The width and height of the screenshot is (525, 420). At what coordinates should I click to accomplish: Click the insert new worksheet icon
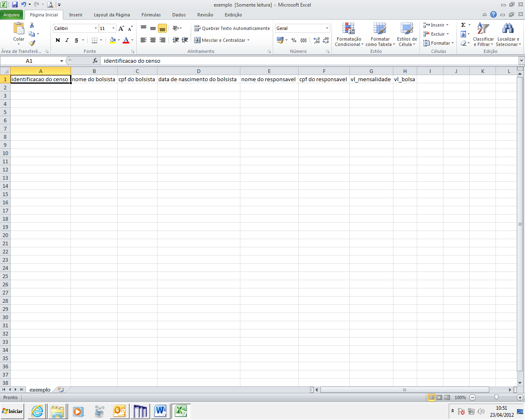click(61, 390)
